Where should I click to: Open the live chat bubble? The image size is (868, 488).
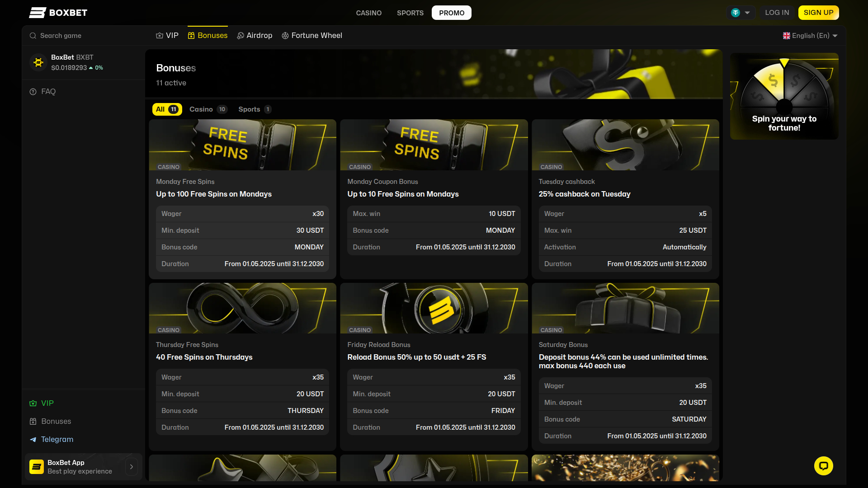click(824, 465)
